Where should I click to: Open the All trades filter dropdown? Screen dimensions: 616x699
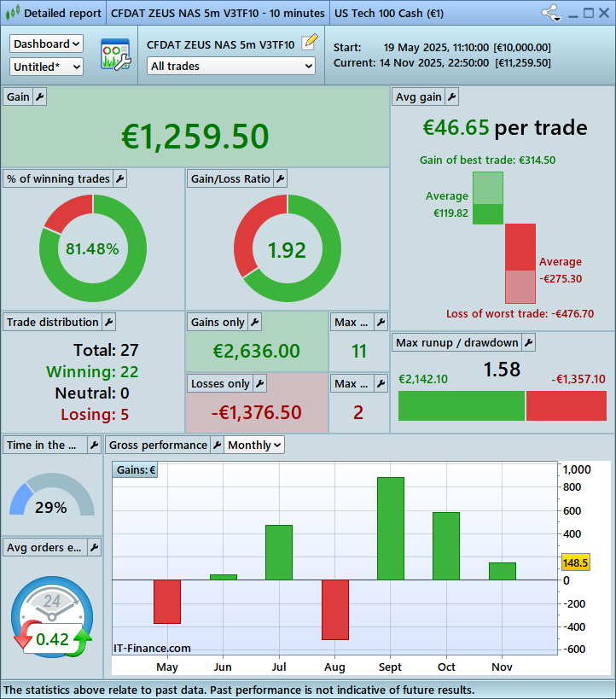click(x=231, y=66)
